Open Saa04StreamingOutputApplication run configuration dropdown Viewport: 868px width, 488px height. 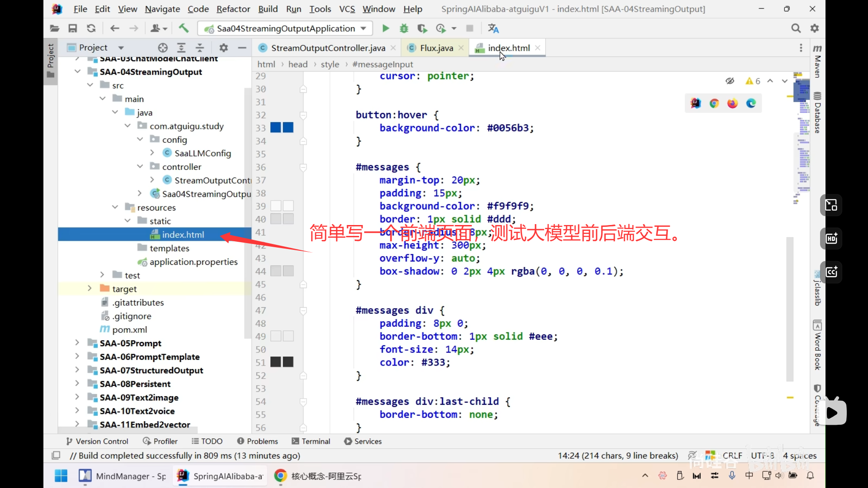point(285,28)
